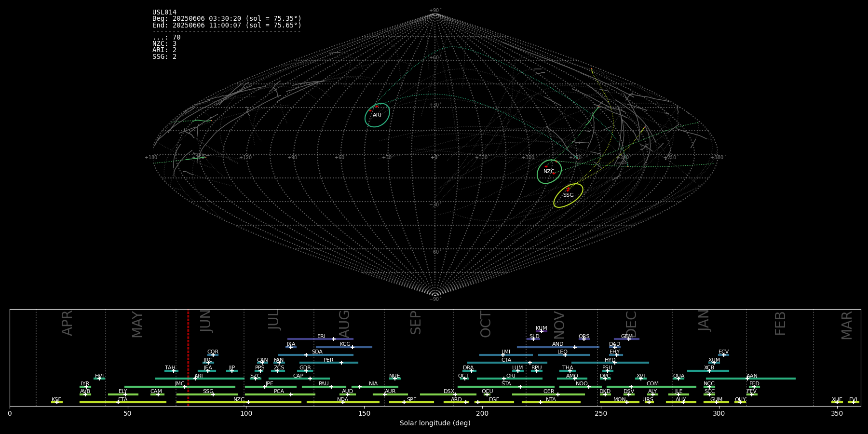Click the 'Solar longitude (deg)' axis label
The image size is (868, 434).
pos(435,423)
